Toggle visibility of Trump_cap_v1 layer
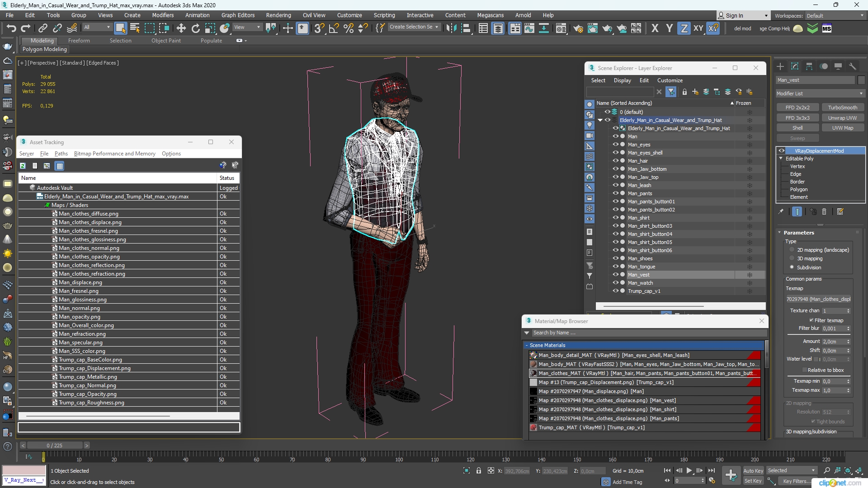This screenshot has width=868, height=488. point(615,291)
